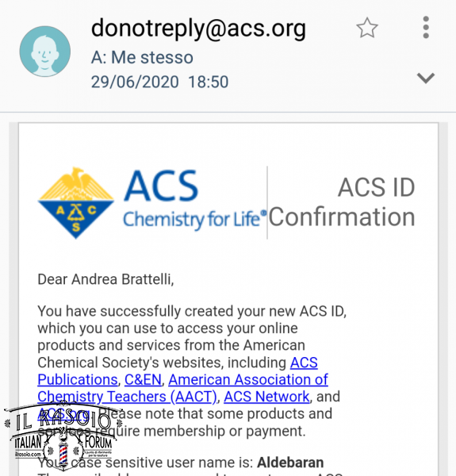Tap the Il Rasoio Italian Forum watermark logo
Image resolution: width=456 pixels, height=476 pixels.
tap(63, 435)
